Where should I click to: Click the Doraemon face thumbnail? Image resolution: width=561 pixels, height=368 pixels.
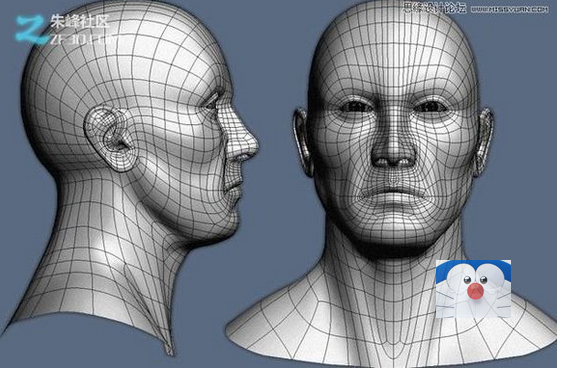pyautogui.click(x=473, y=289)
